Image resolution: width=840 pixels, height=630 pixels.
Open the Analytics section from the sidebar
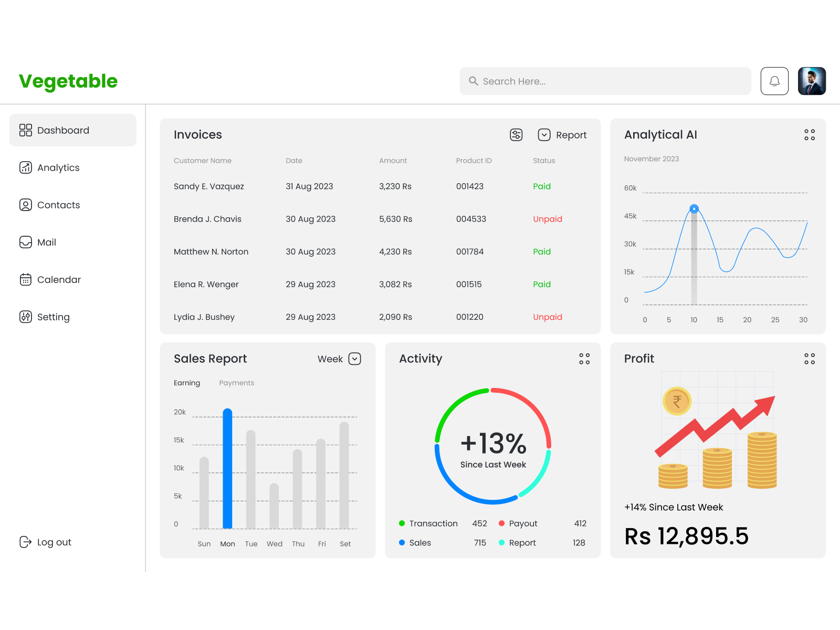58,167
